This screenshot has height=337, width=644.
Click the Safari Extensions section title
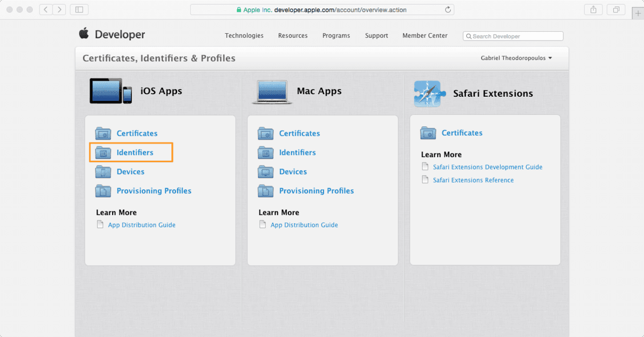tap(493, 94)
